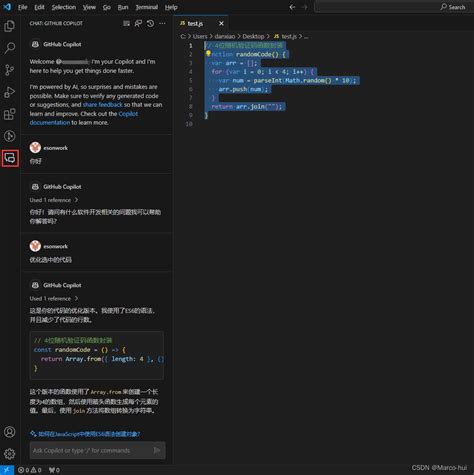Click the arr.push(num) line
This screenshot has width=474, height=475.
pyautogui.click(x=243, y=89)
